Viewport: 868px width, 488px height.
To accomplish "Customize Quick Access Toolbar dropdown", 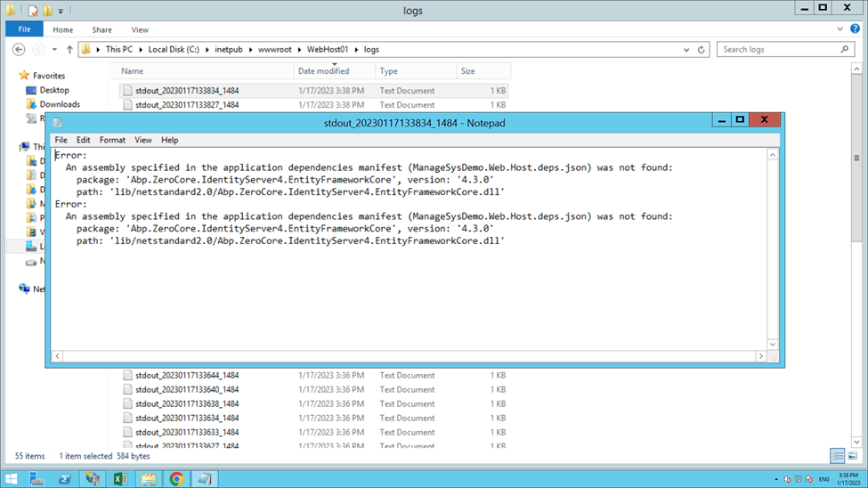I will [x=61, y=11].
